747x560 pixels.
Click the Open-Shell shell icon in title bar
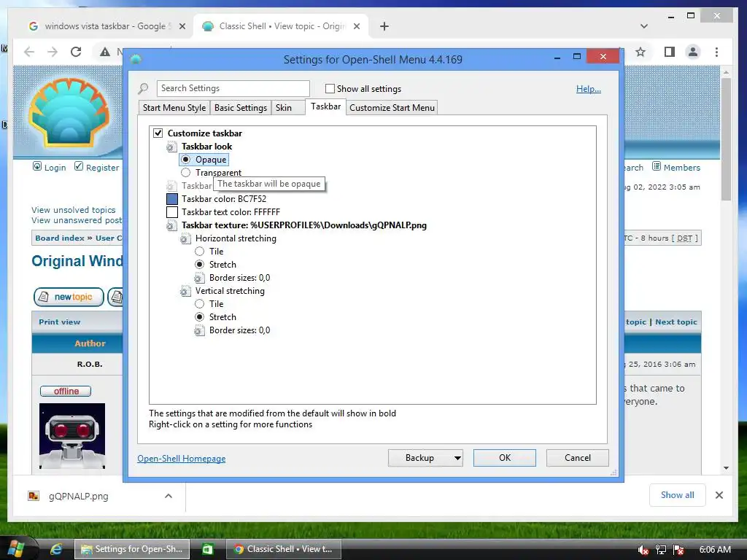[136, 60]
